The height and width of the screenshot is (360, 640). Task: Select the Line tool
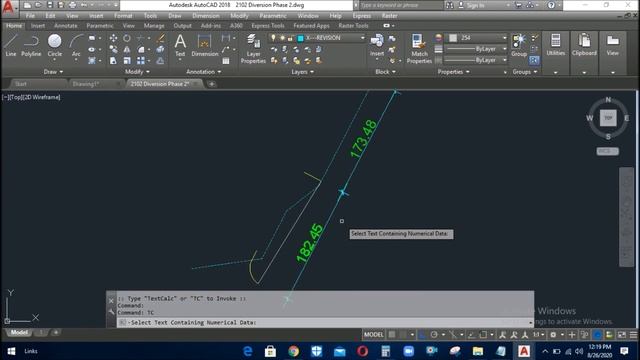11,45
